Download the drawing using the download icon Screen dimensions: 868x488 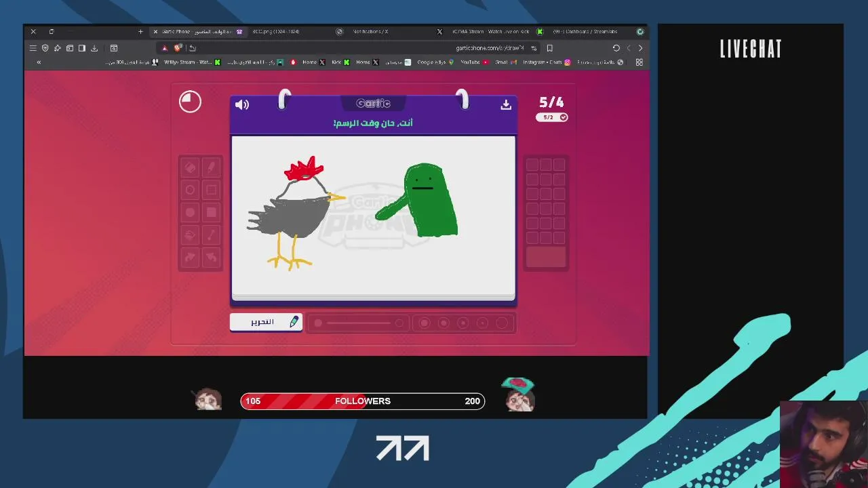pos(506,104)
